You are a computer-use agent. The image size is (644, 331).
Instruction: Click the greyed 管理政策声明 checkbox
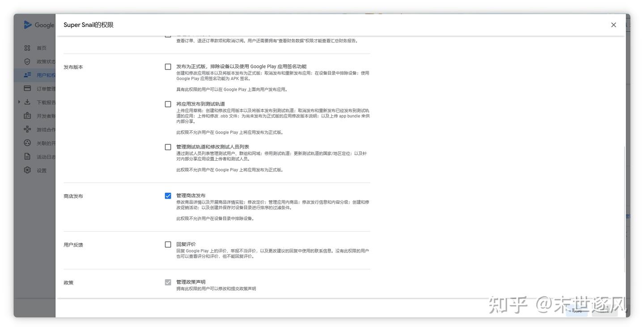(168, 282)
